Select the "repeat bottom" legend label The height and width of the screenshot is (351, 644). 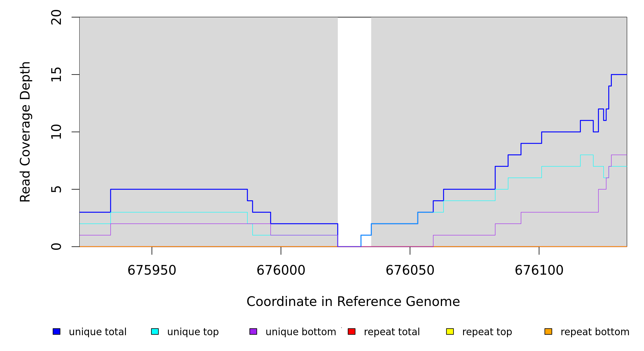tap(595, 332)
